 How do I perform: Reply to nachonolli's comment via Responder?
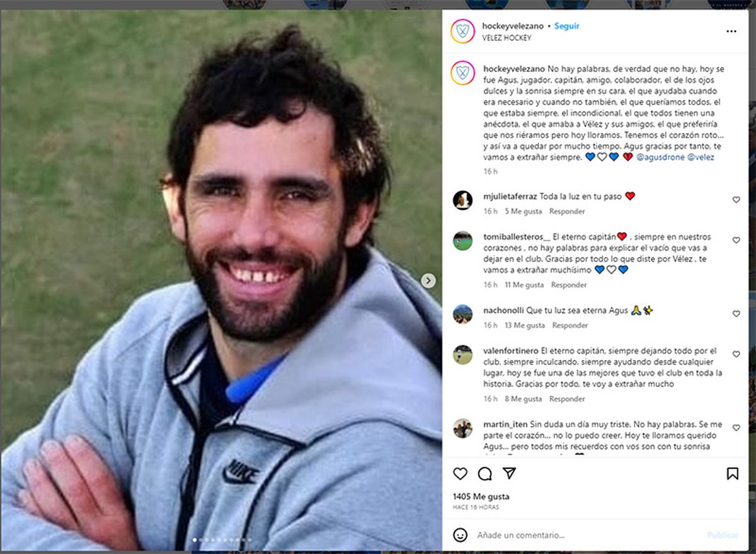[570, 325]
